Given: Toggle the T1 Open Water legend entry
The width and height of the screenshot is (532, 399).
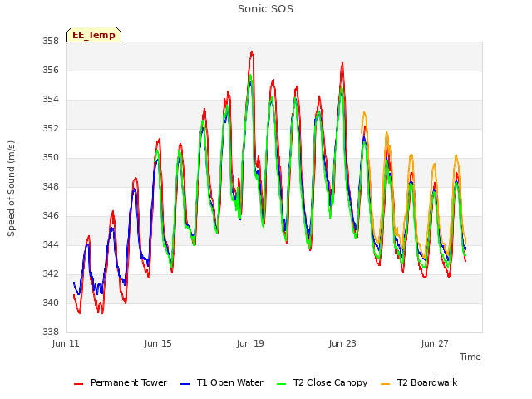Looking at the screenshot, I should [222, 382].
